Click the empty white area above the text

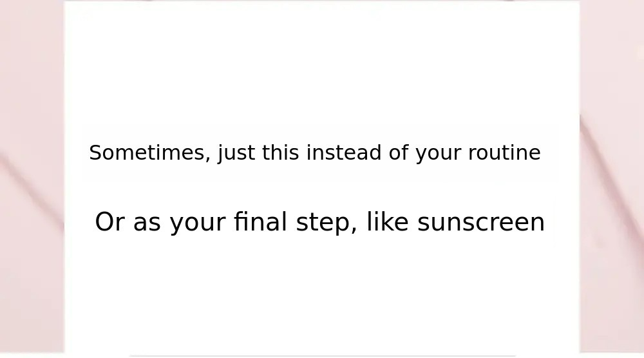pos(322,64)
